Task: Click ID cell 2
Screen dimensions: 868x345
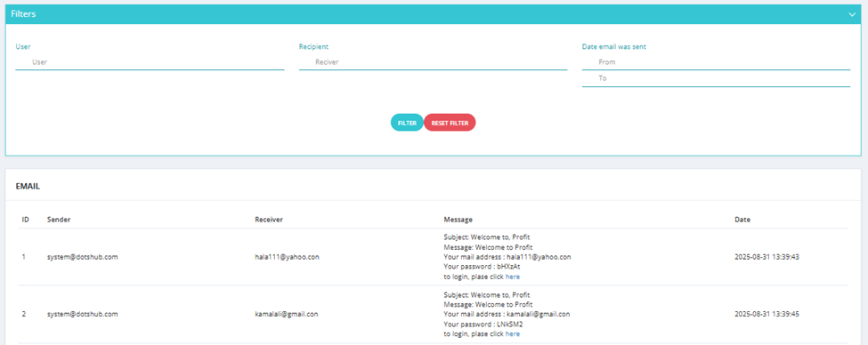Action: 24,314
